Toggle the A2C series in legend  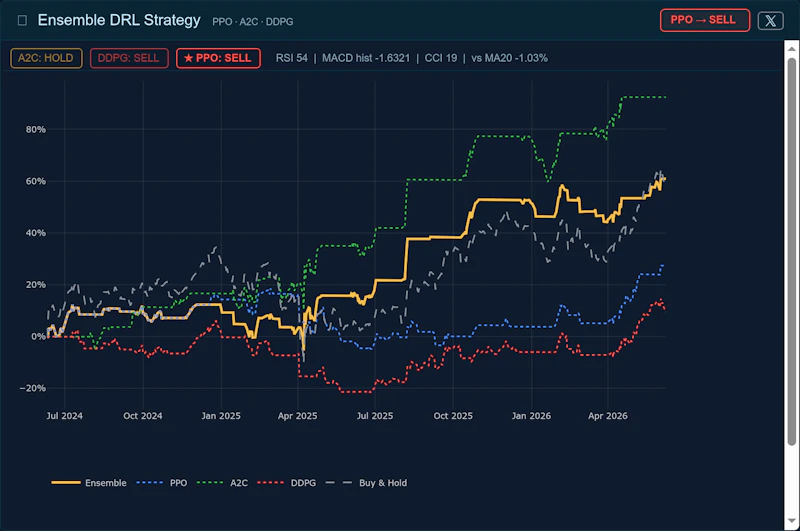click(x=222, y=483)
